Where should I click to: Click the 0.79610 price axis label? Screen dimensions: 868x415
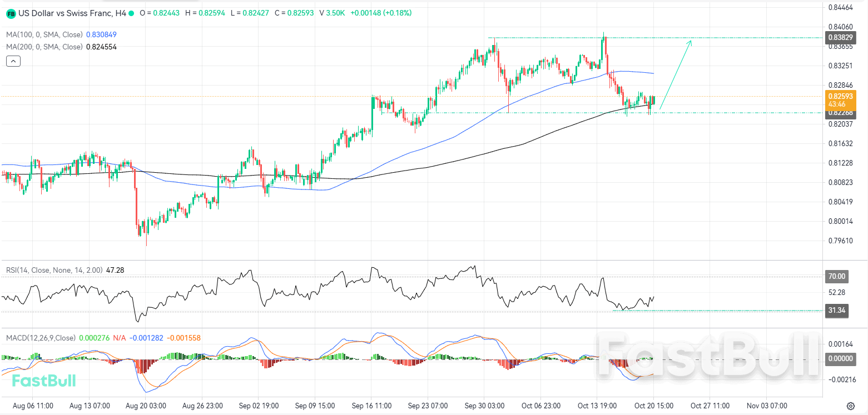[841, 241]
